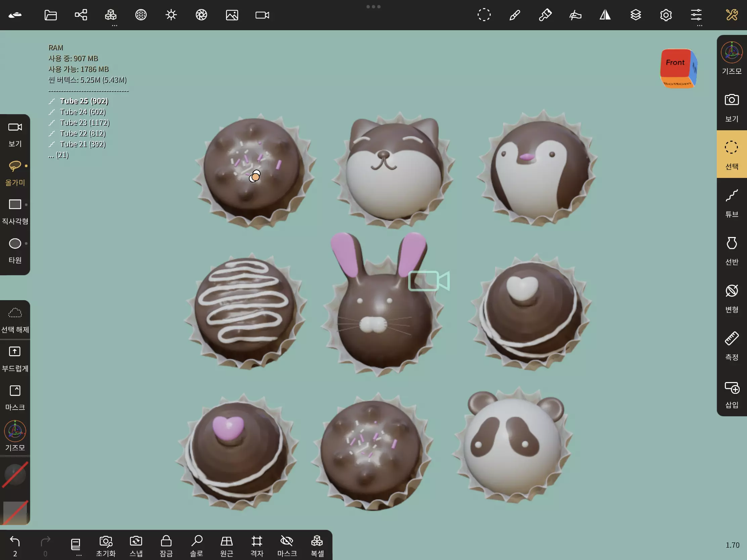Viewport: 747px width, 560px height.
Task: Redo the undone action
Action: coord(45,546)
